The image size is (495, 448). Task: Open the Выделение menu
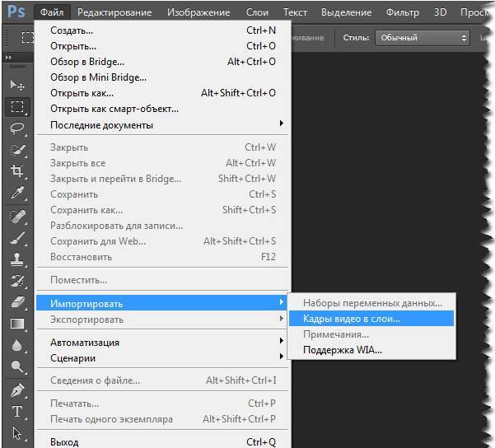(346, 12)
